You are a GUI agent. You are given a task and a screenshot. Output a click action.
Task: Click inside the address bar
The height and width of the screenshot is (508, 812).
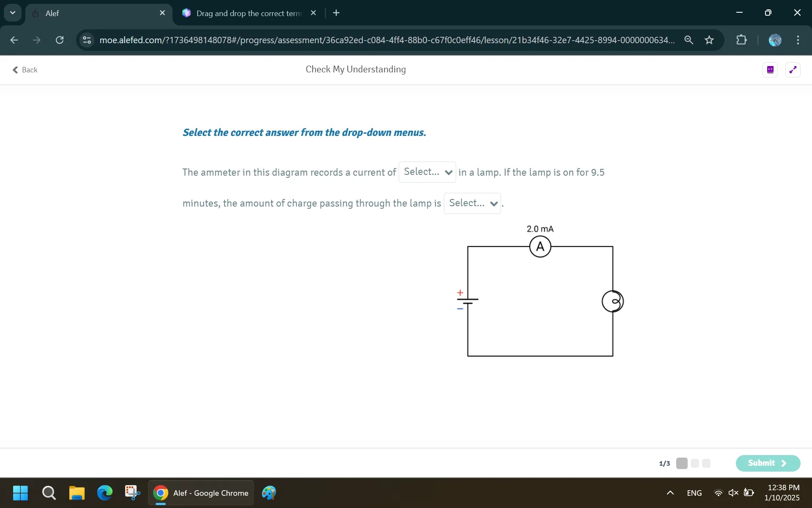(381, 40)
